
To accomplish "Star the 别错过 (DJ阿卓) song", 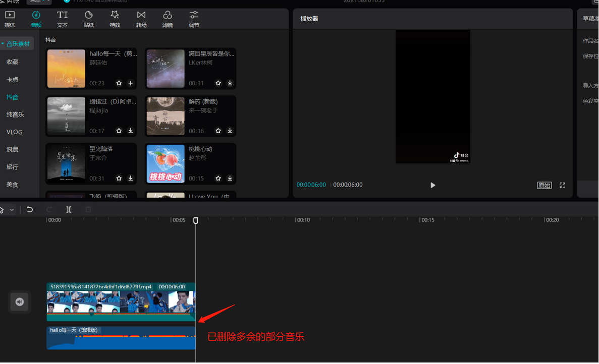I will (x=119, y=131).
